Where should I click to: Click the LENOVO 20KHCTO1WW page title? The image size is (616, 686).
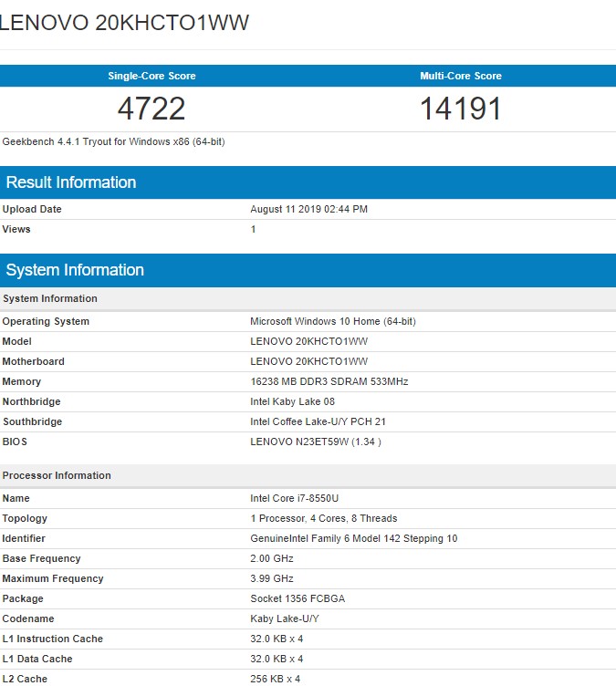tap(124, 23)
